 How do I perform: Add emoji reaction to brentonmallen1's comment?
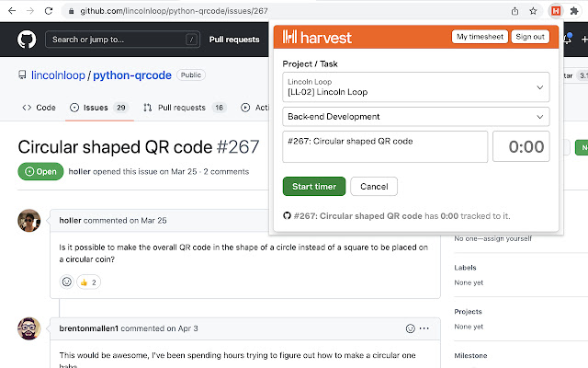pos(411,328)
